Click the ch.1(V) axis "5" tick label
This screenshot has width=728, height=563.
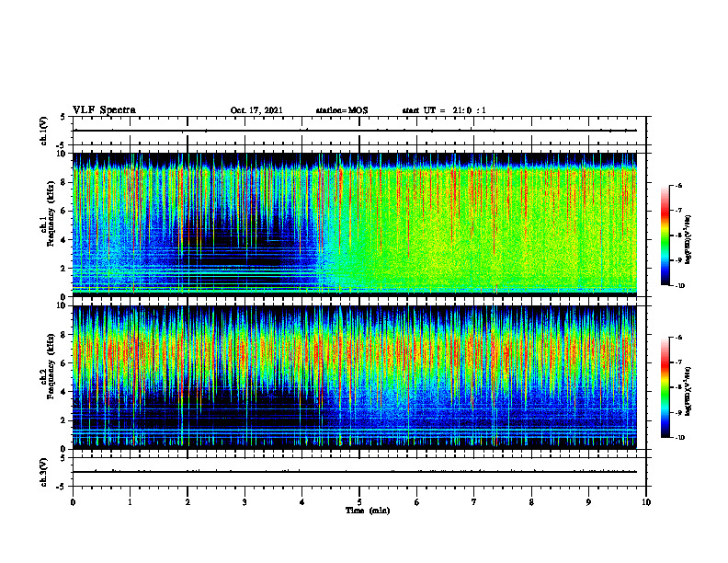(63, 117)
